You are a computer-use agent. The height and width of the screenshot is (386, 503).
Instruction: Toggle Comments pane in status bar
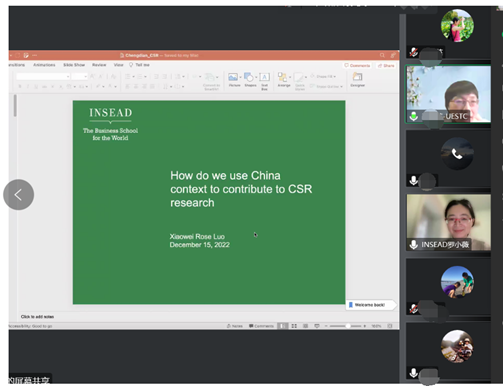261,326
